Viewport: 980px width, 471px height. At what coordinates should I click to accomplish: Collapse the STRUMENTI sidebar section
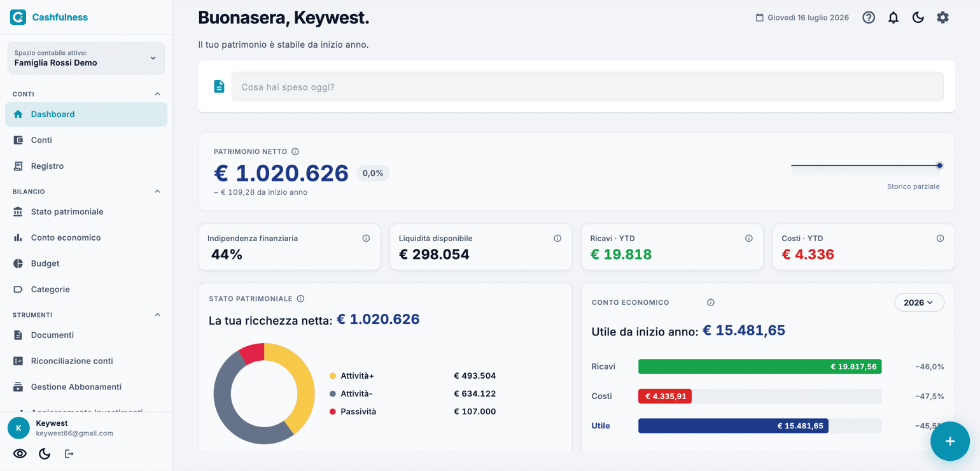[158, 315]
